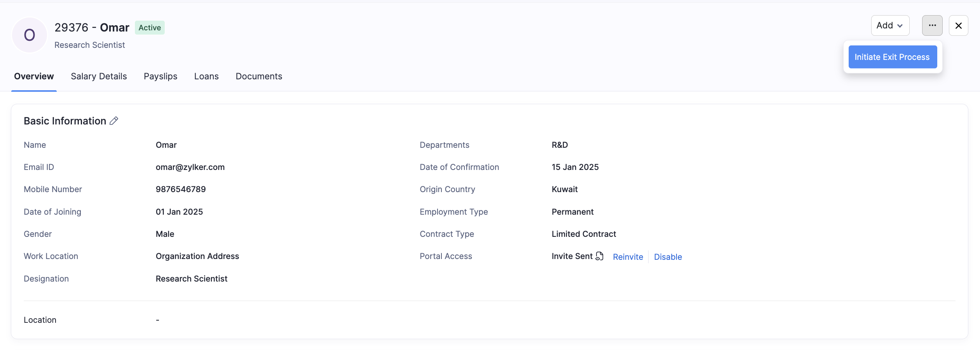Show the Documents tab
Viewport: 980px width, 350px height.
pos(259,77)
